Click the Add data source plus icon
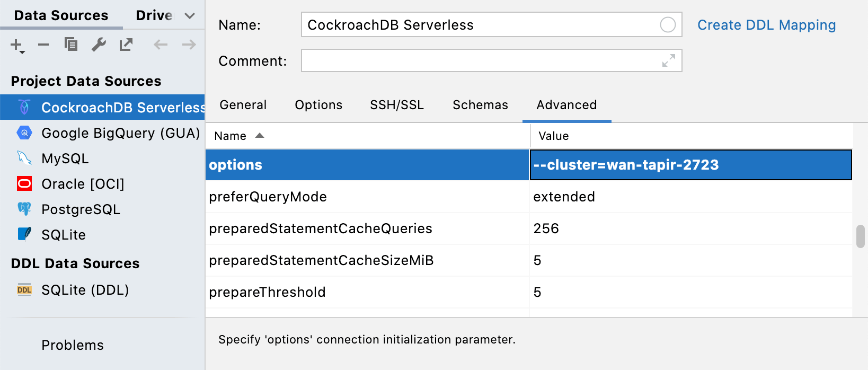This screenshot has width=868, height=370. tap(16, 45)
